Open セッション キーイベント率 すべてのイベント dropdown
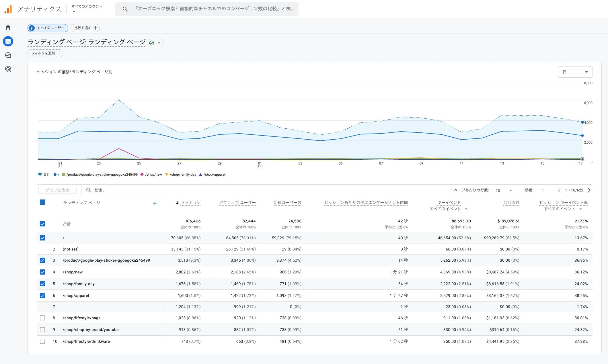608x364 pixels. click(x=563, y=209)
